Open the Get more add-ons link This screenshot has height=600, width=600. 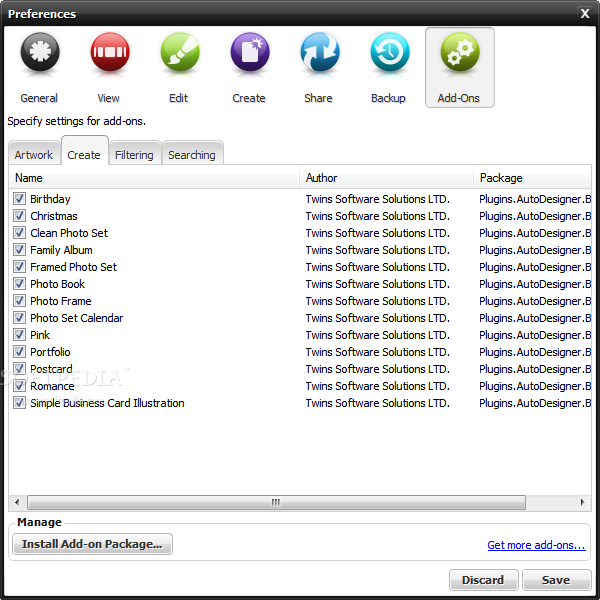536,545
